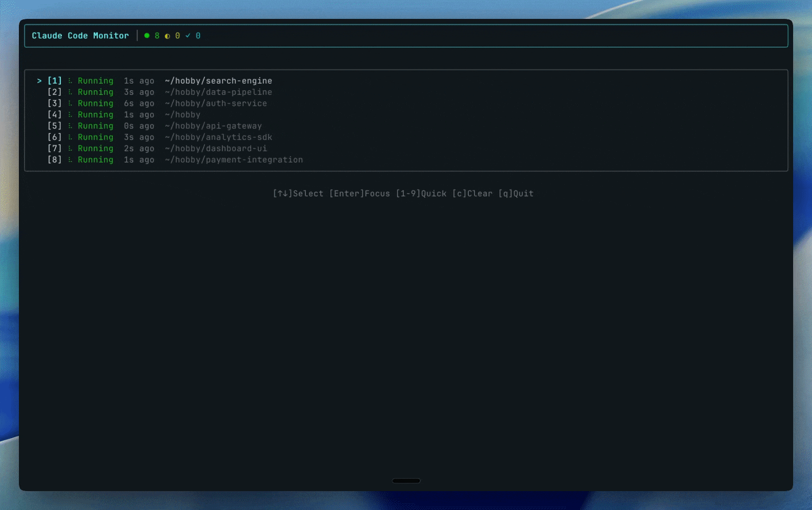Image resolution: width=812 pixels, height=510 pixels.
Task: Click spinner icon beside api-gateway session
Action: click(70, 126)
